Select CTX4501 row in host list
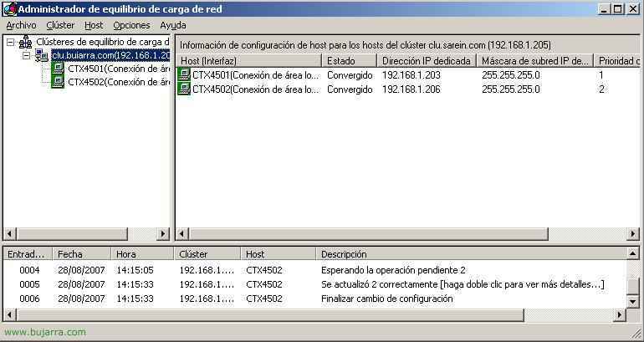Image resolution: width=644 pixels, height=342 pixels. click(x=409, y=75)
